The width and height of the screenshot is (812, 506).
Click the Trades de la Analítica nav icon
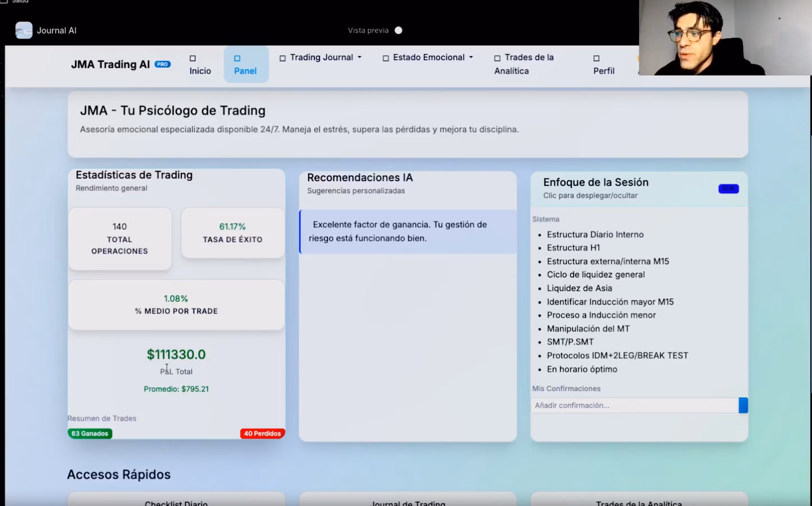click(497, 58)
